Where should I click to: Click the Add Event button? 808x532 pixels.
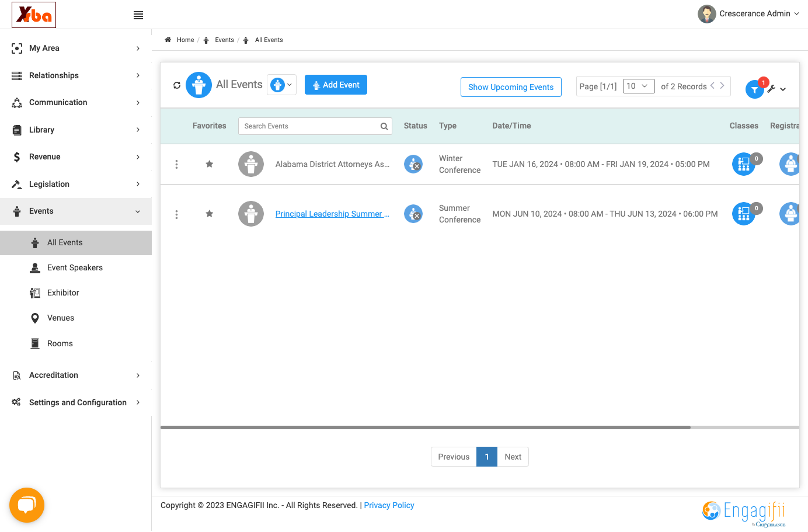coord(336,85)
